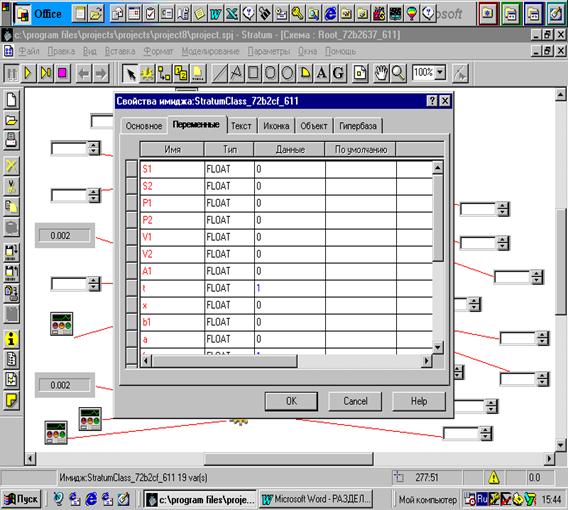This screenshot has height=510, width=568.
Task: Click the step-forward simulation icon
Action: coord(46,74)
